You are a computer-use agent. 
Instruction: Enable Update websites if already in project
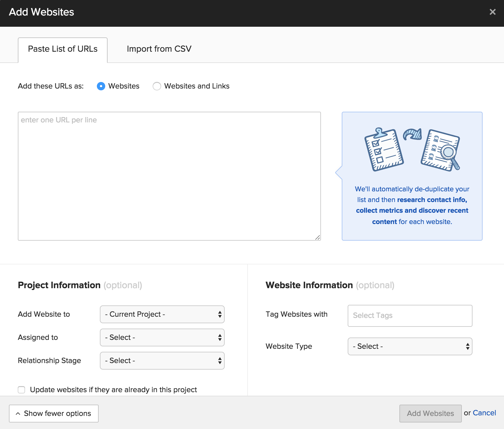pos(21,389)
